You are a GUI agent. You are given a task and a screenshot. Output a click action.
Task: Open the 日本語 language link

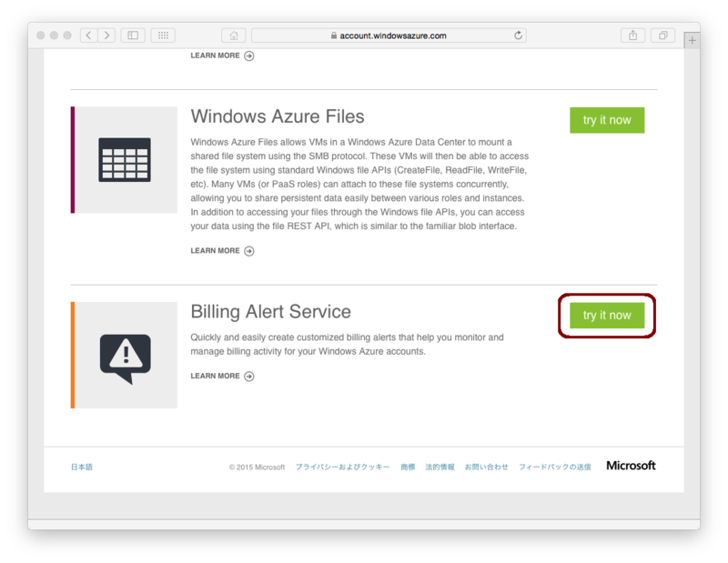coord(82,467)
